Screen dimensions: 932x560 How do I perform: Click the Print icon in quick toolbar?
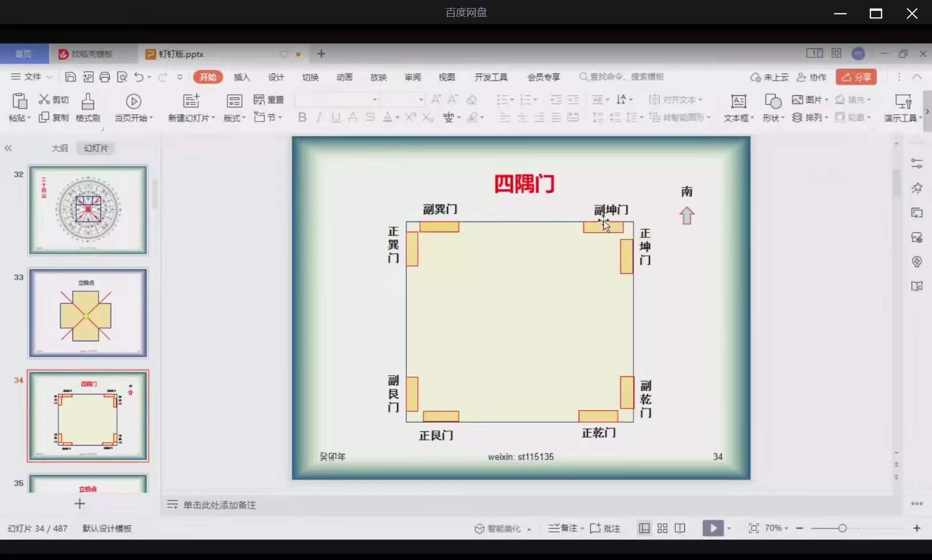point(105,77)
